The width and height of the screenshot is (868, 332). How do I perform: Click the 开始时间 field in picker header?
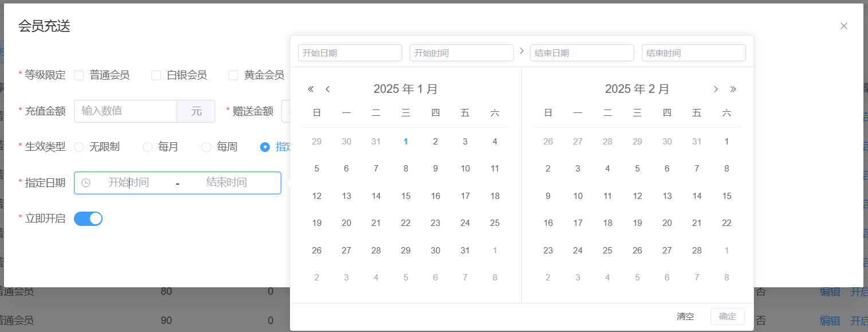(462, 53)
